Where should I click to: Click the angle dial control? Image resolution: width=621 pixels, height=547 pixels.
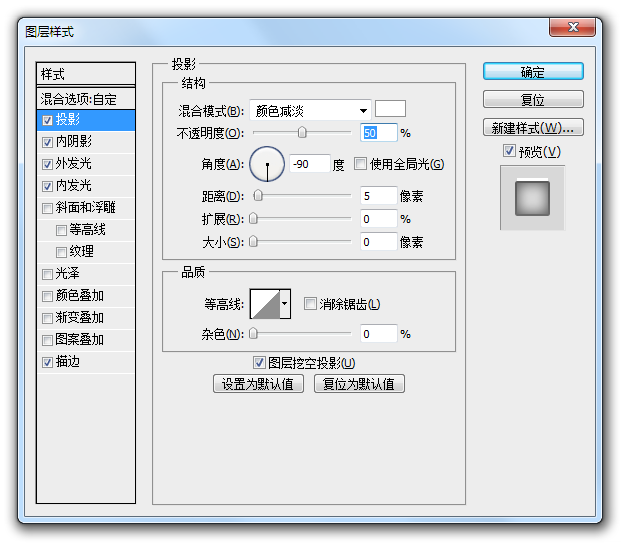[x=267, y=164]
